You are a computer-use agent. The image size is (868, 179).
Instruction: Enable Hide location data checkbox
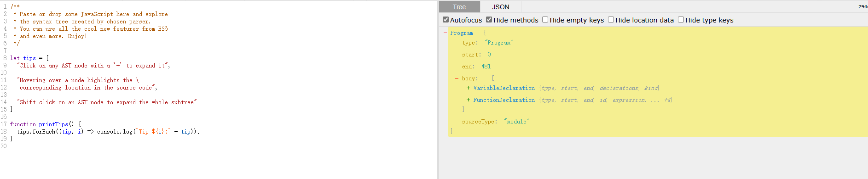[611, 20]
